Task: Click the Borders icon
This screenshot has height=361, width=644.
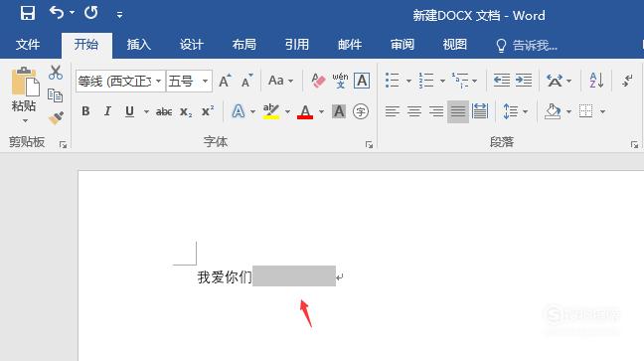Action: click(586, 111)
